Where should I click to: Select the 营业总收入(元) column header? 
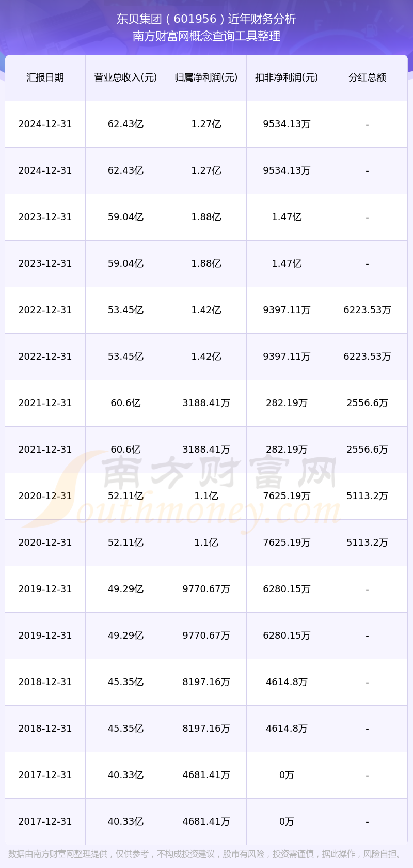point(125,78)
